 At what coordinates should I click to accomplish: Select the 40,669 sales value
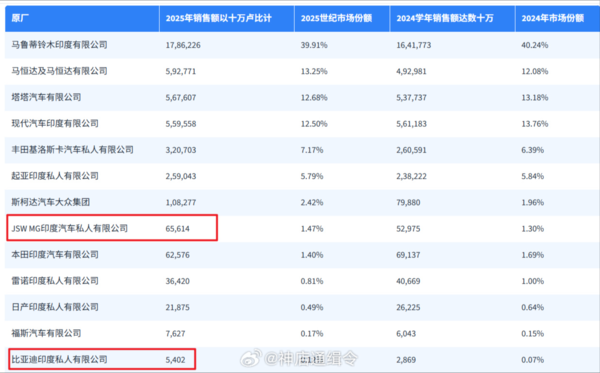[408, 281]
